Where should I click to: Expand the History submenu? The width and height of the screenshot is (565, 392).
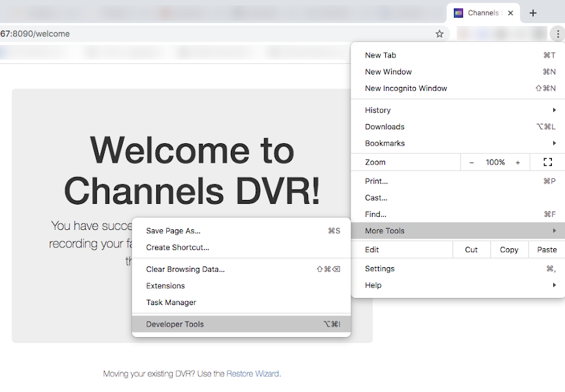click(458, 110)
